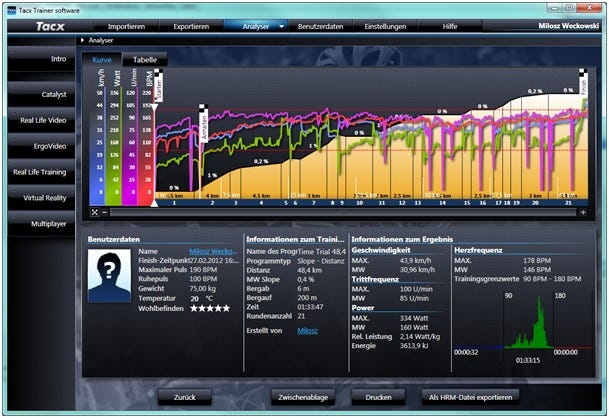
Task: Click the 90 lower limit marker on the histogram
Action: click(508, 296)
